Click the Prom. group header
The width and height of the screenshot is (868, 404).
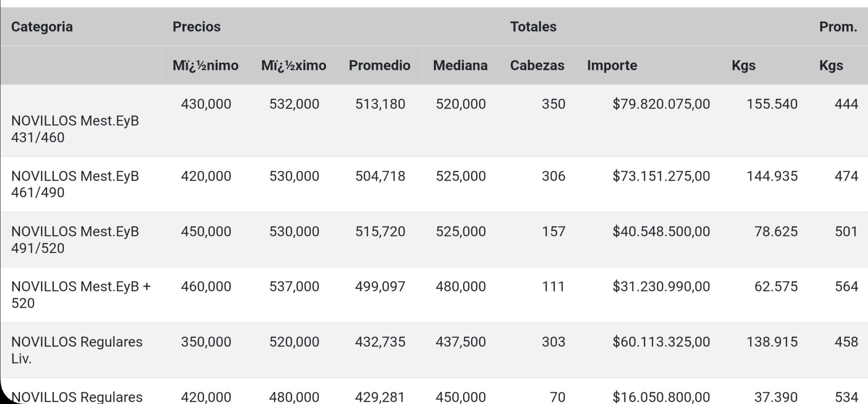(838, 27)
